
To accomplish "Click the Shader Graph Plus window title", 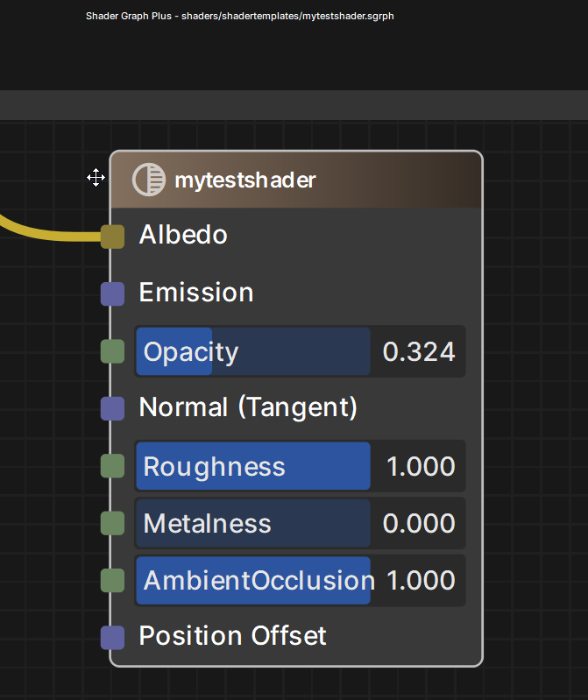I will pos(240,16).
